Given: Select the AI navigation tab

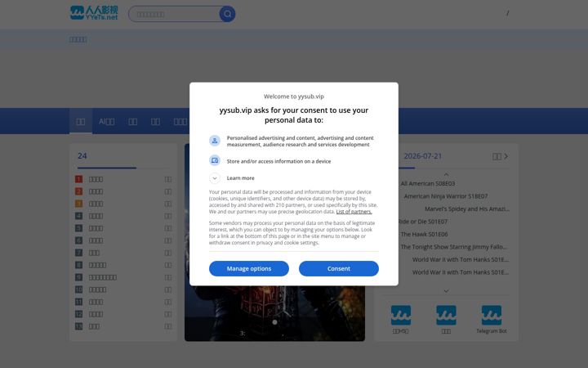Looking at the screenshot, I should click(x=106, y=121).
